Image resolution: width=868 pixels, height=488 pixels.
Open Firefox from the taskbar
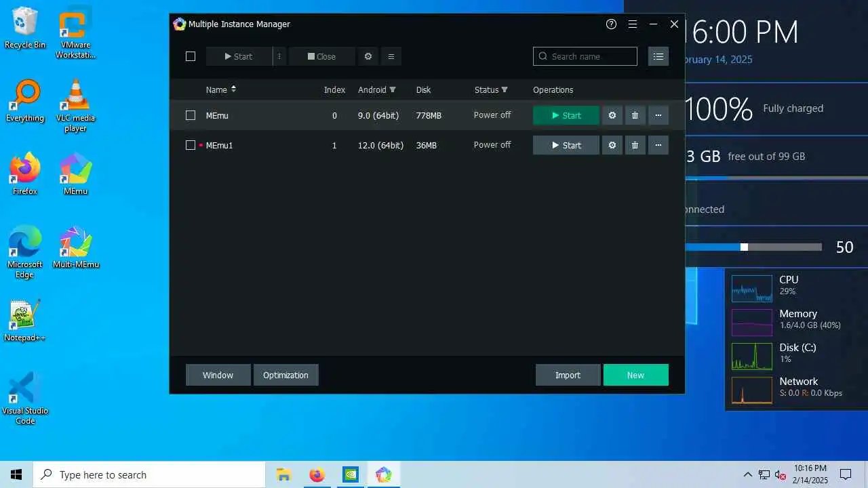pyautogui.click(x=317, y=474)
